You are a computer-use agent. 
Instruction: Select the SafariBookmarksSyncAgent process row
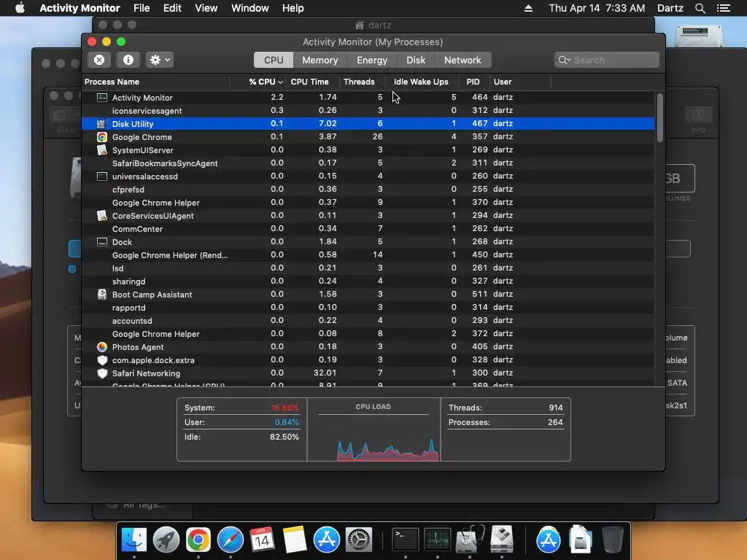368,163
